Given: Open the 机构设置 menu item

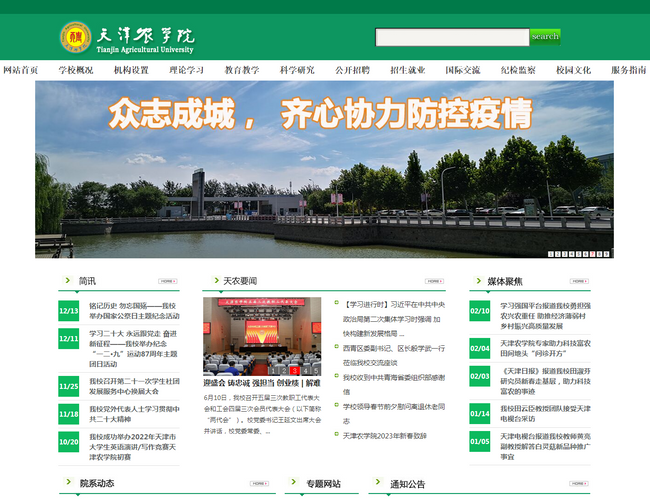Looking at the screenshot, I should [x=131, y=70].
